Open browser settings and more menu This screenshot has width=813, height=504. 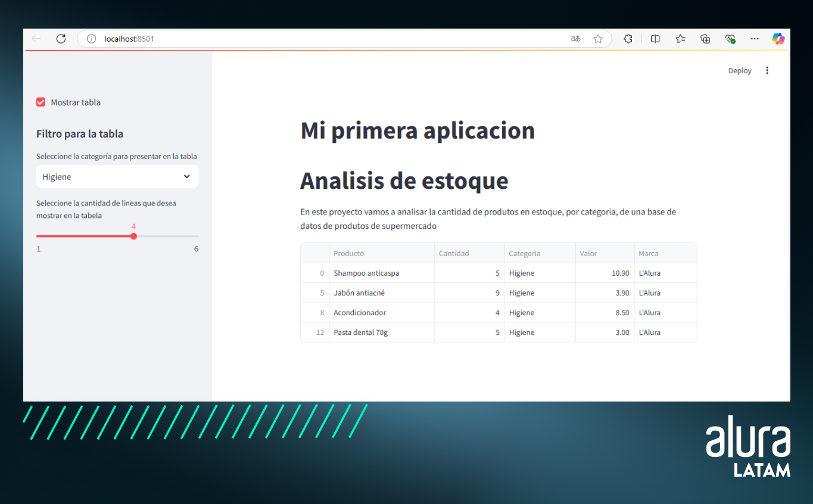click(x=755, y=39)
